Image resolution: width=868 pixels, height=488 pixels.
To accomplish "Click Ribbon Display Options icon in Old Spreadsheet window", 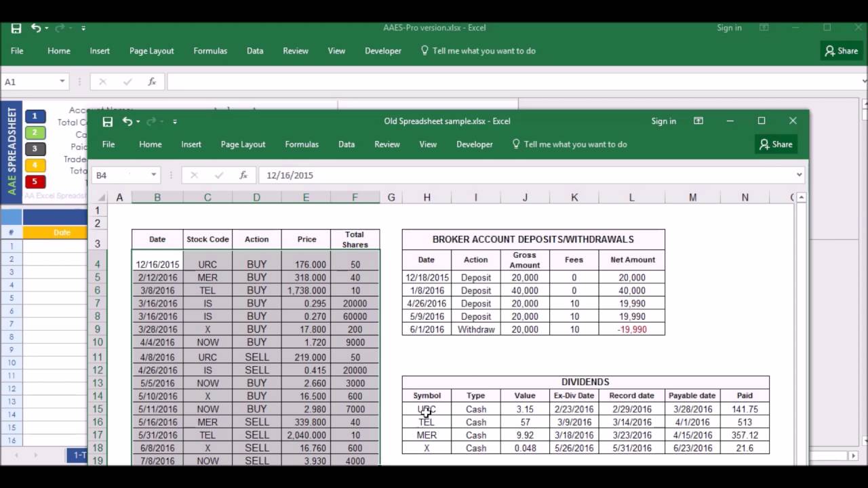I will click(x=698, y=121).
